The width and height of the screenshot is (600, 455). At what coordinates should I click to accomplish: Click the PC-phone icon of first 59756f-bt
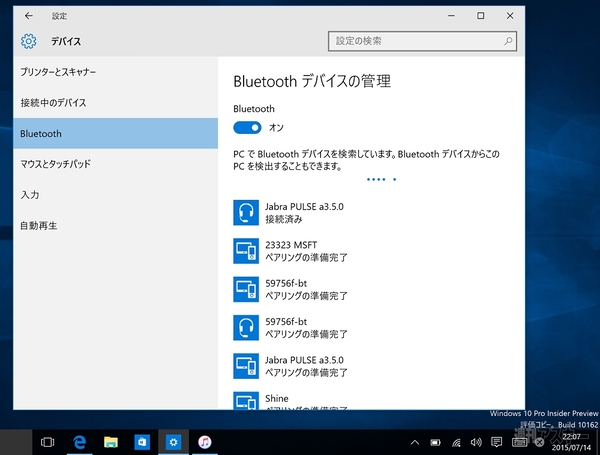pos(246,289)
